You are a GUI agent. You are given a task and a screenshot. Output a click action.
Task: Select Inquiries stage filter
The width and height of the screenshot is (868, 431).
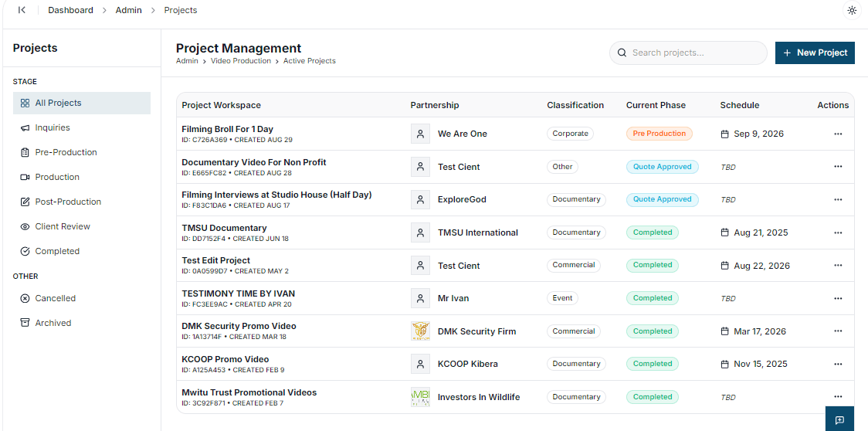[81, 127]
